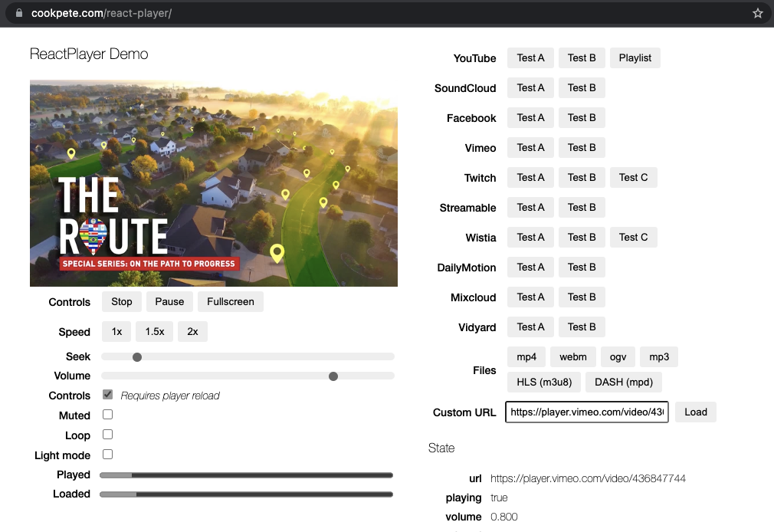The image size is (774, 532).
Task: Disable the Controls checkbox
Action: 107,395
